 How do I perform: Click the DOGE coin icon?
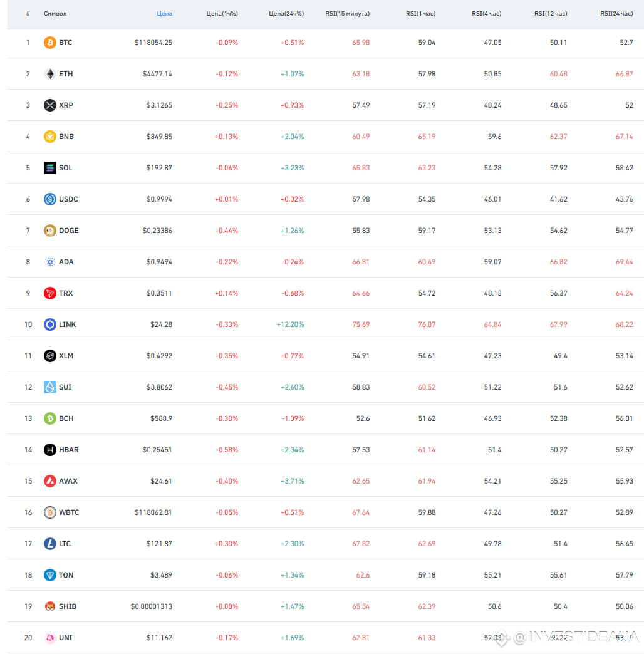coord(49,231)
